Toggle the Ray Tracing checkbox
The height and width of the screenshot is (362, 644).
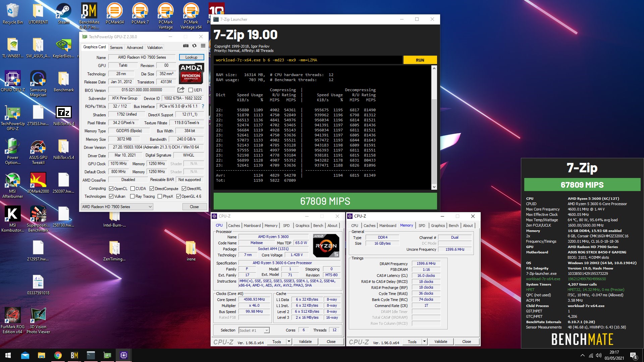coord(132,196)
